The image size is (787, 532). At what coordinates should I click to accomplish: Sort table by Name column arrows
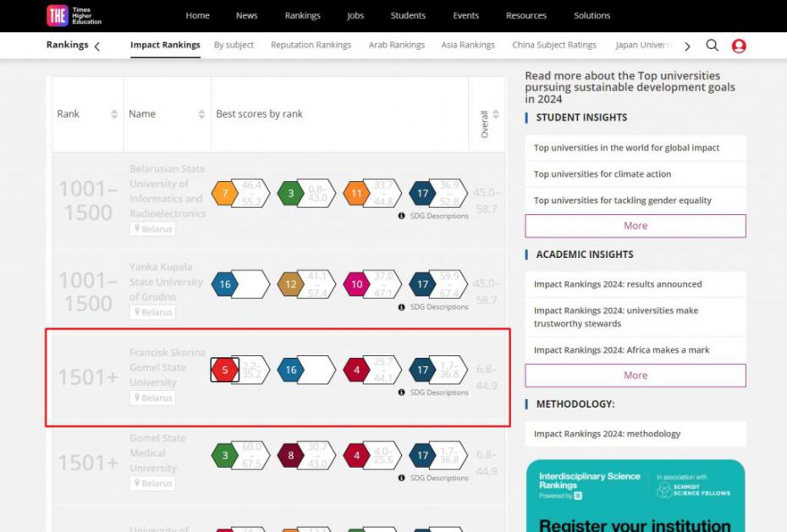(201, 114)
